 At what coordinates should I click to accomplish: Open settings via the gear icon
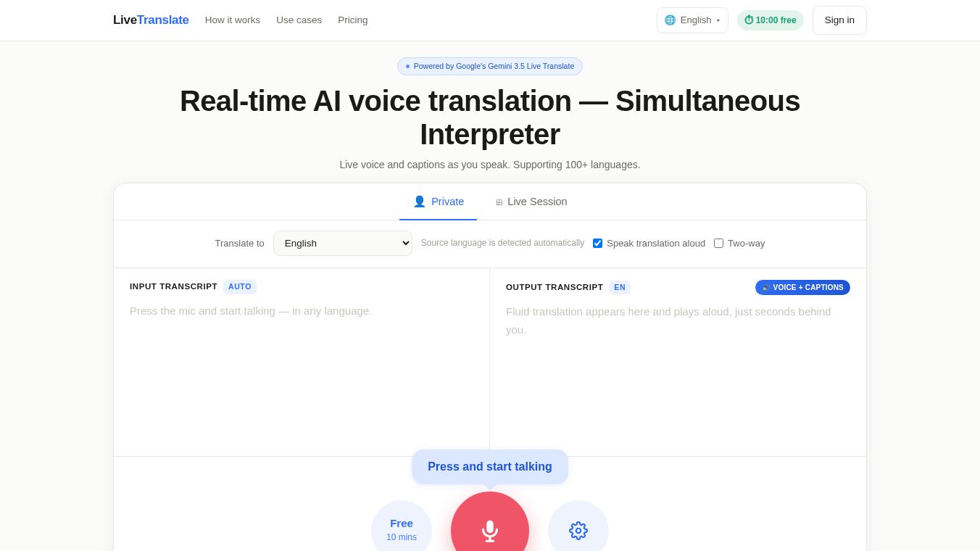[x=578, y=530]
